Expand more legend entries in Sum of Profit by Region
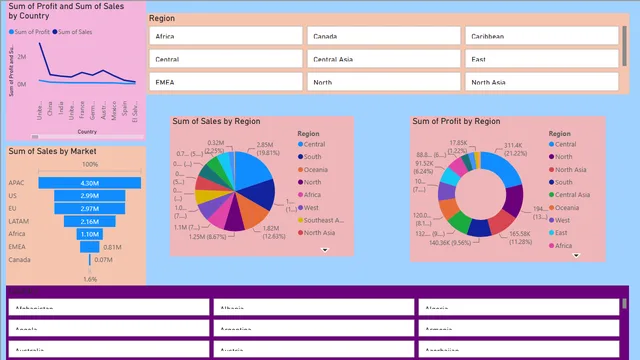 (576, 256)
